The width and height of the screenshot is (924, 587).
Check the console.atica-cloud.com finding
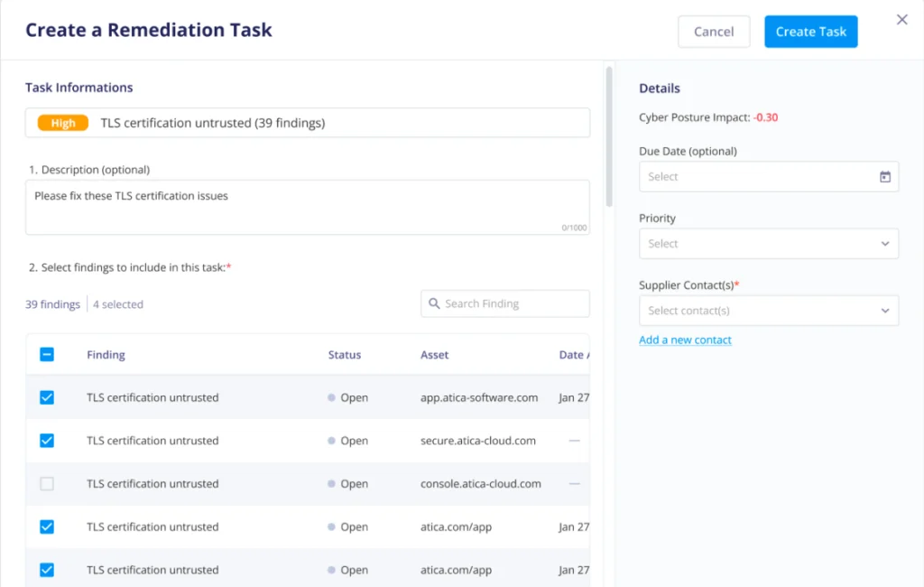47,483
